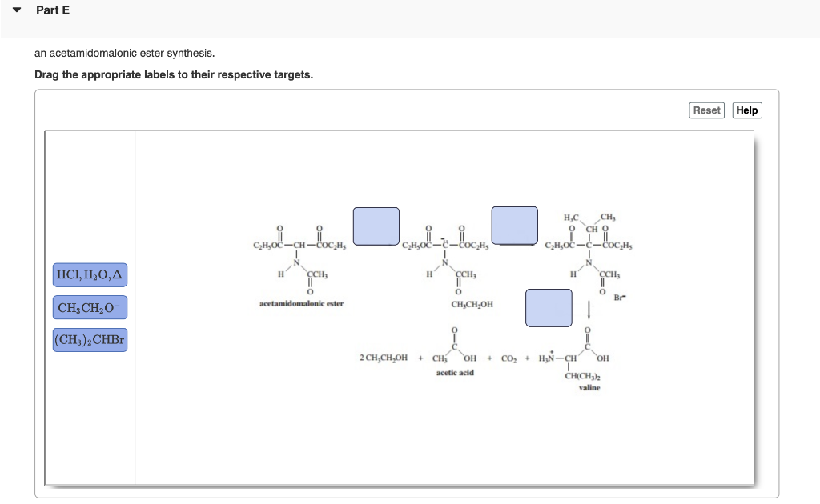Screen dimensions: 820x504
Task: Click the Reset button
Action: (x=705, y=110)
